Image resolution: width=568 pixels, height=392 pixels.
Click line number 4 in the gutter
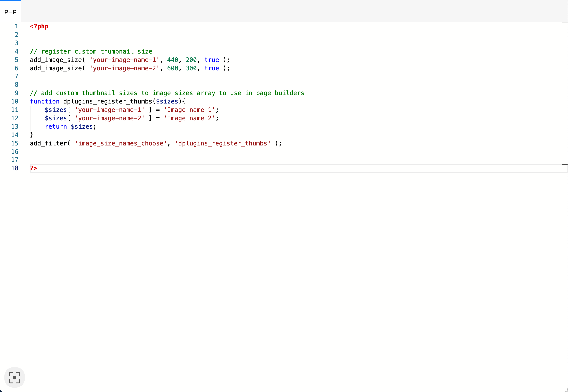coord(16,51)
